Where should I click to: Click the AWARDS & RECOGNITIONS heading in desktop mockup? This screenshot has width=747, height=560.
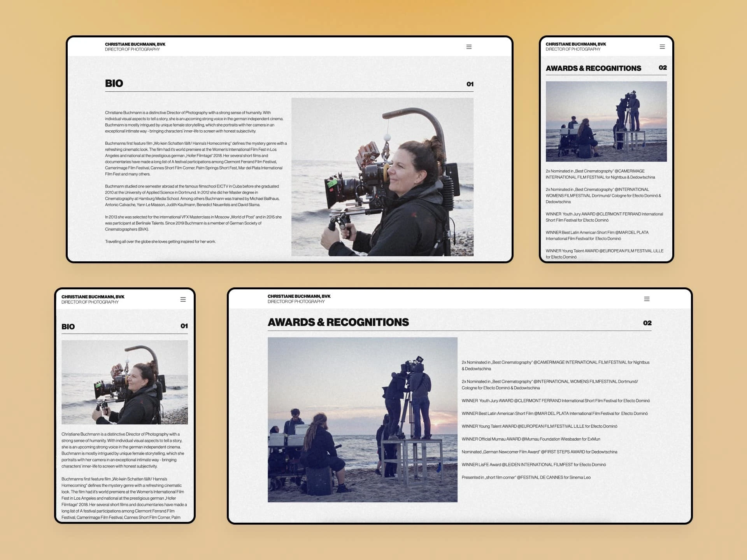click(x=338, y=322)
